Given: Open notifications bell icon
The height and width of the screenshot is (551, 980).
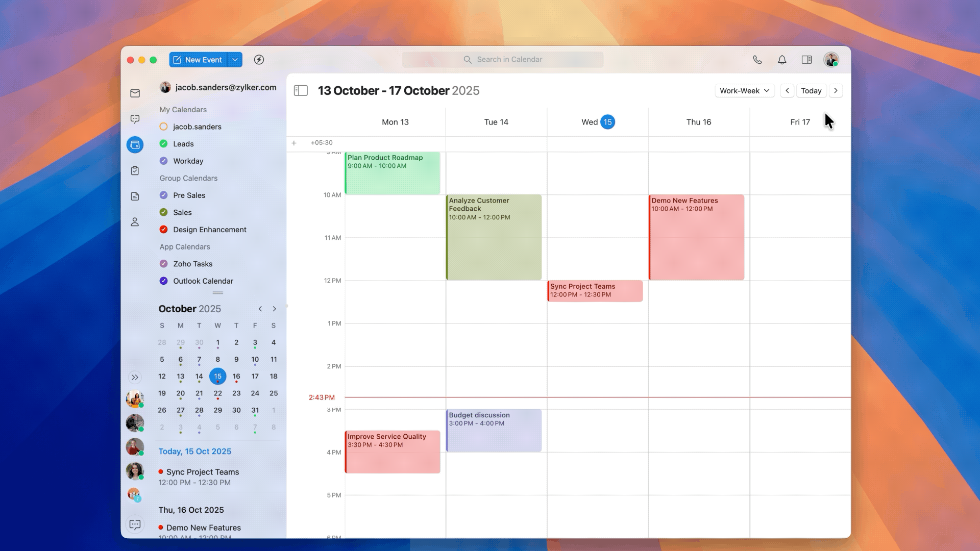Looking at the screenshot, I should [782, 60].
